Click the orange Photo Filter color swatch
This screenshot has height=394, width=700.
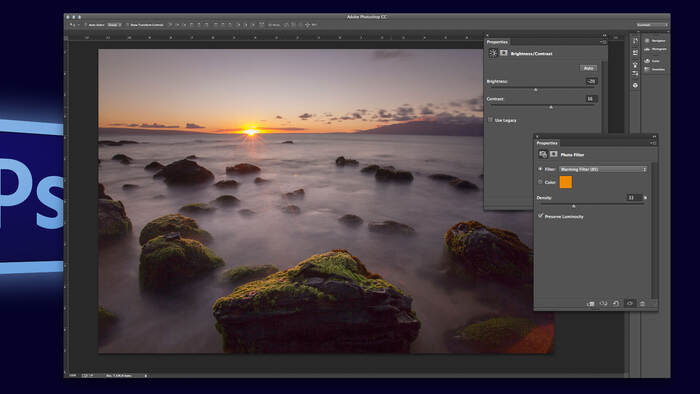[566, 182]
